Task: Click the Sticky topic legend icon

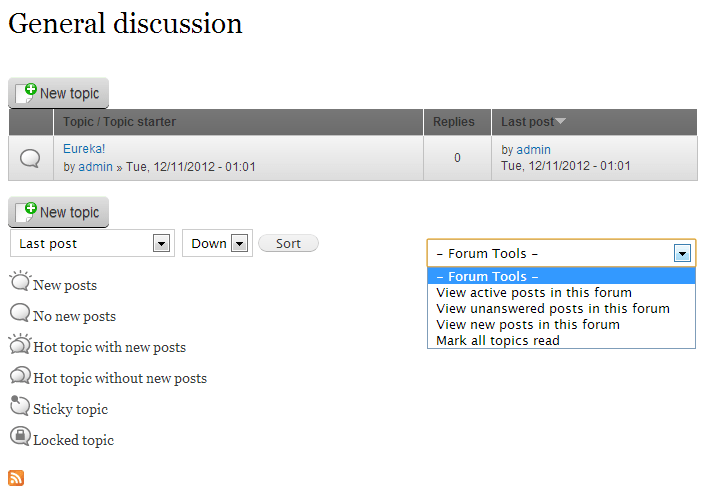Action: pos(20,406)
